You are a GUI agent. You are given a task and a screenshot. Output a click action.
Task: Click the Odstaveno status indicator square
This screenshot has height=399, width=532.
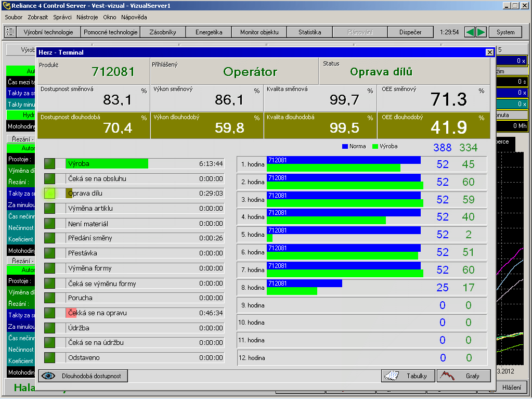point(50,358)
